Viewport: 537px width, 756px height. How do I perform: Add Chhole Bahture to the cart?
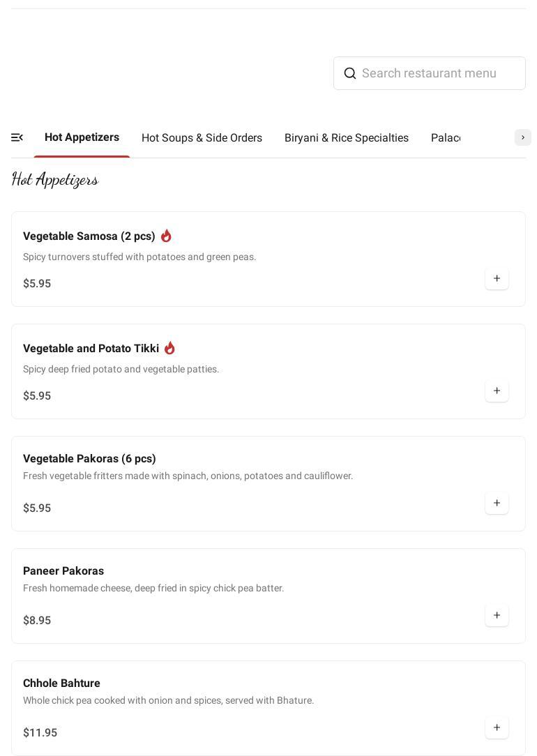click(x=497, y=728)
